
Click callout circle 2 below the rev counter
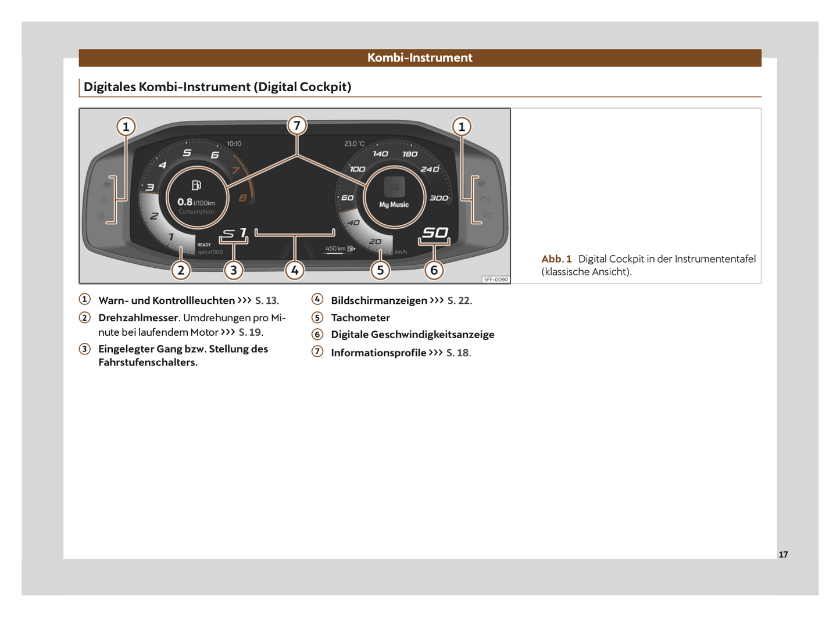tap(181, 270)
